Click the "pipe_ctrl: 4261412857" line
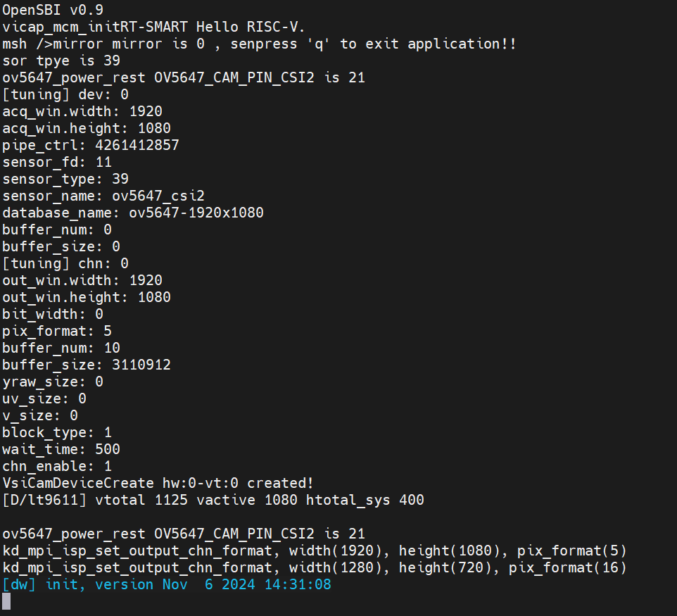This screenshot has height=616, width=677. (x=91, y=145)
